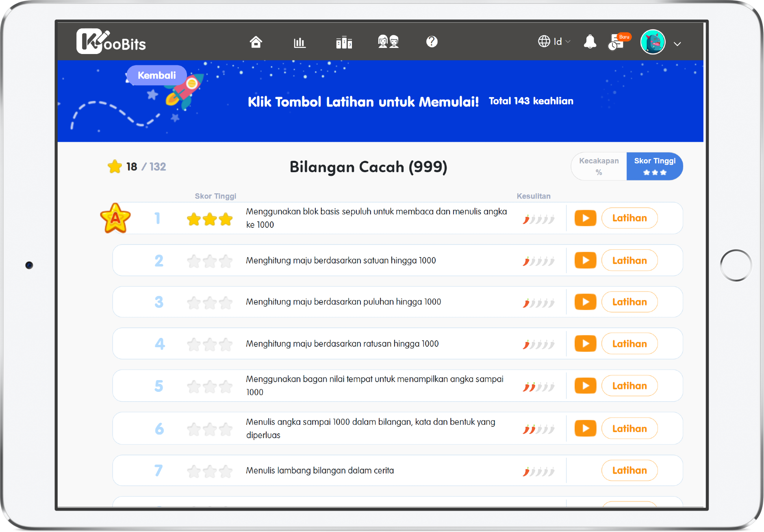This screenshot has height=532, width=764.
Task: Play video for Menghitung maju berdasarkan satuan
Action: pos(585,260)
